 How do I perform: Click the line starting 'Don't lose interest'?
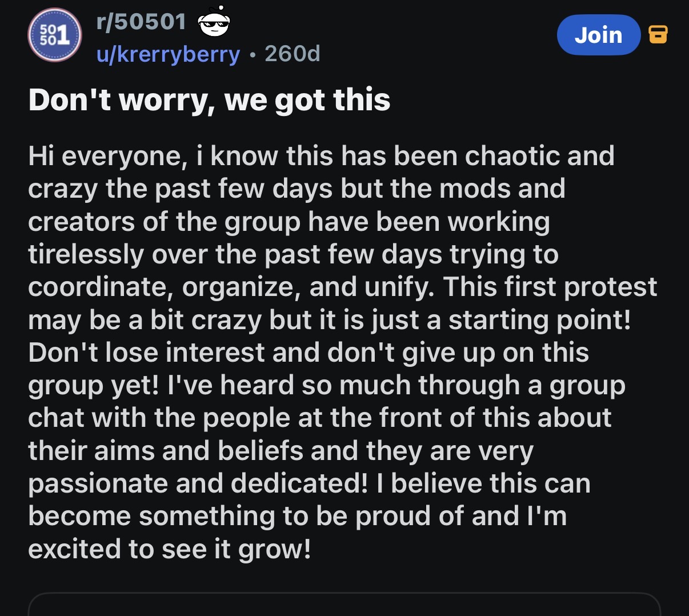(309, 353)
